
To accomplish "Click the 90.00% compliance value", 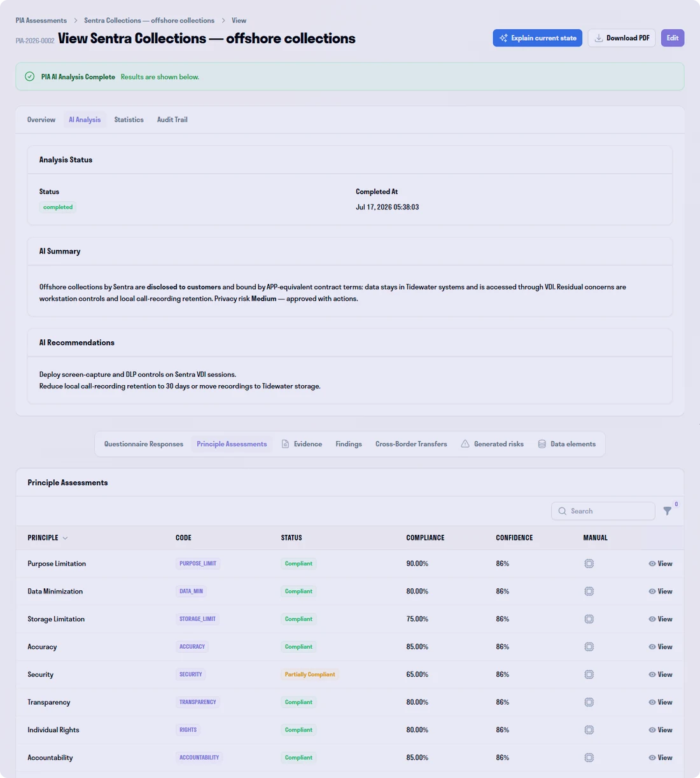I will click(417, 563).
